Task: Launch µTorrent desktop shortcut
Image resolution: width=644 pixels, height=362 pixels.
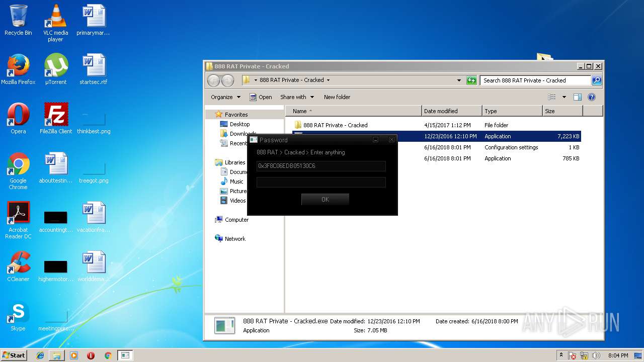Action: (x=55, y=69)
